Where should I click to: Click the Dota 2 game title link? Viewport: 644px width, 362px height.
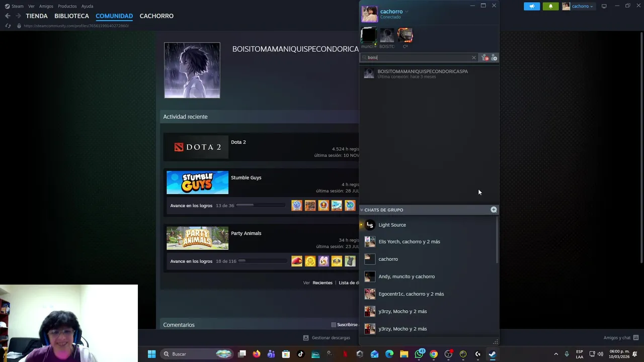[238, 142]
